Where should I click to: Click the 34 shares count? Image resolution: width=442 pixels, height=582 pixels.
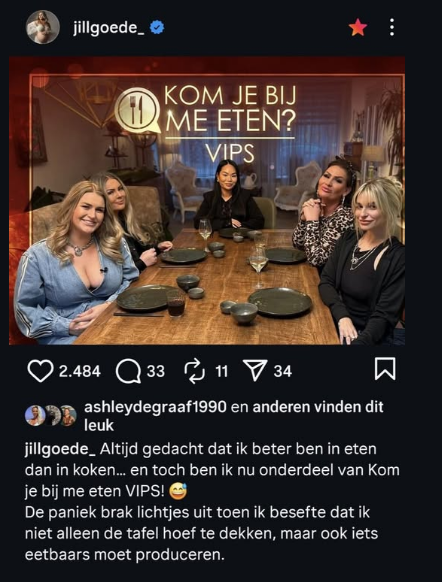click(283, 371)
